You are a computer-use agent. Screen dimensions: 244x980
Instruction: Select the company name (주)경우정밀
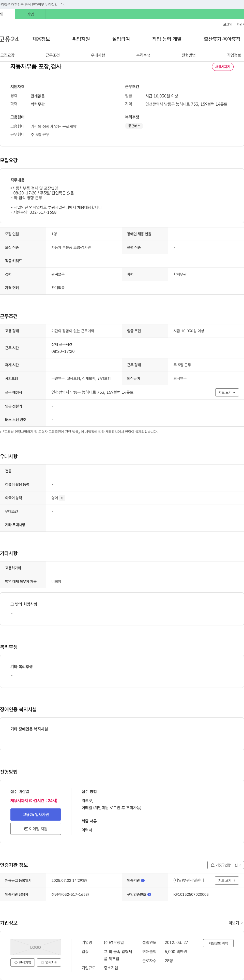tap(114, 942)
